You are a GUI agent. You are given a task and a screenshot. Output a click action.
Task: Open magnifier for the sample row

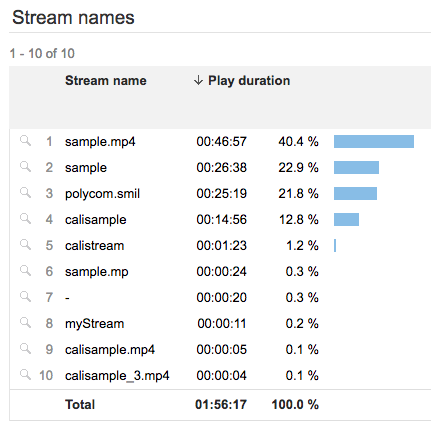[x=25, y=167]
